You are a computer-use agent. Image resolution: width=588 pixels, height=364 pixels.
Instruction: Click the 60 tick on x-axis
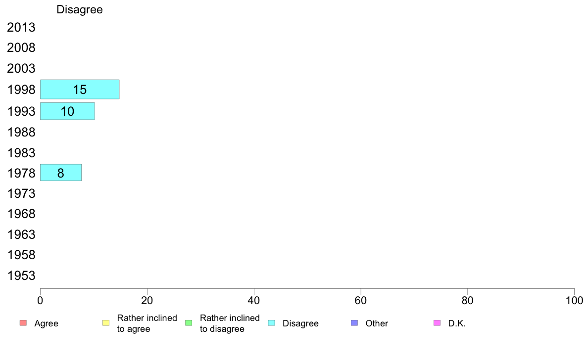pyautogui.click(x=361, y=300)
